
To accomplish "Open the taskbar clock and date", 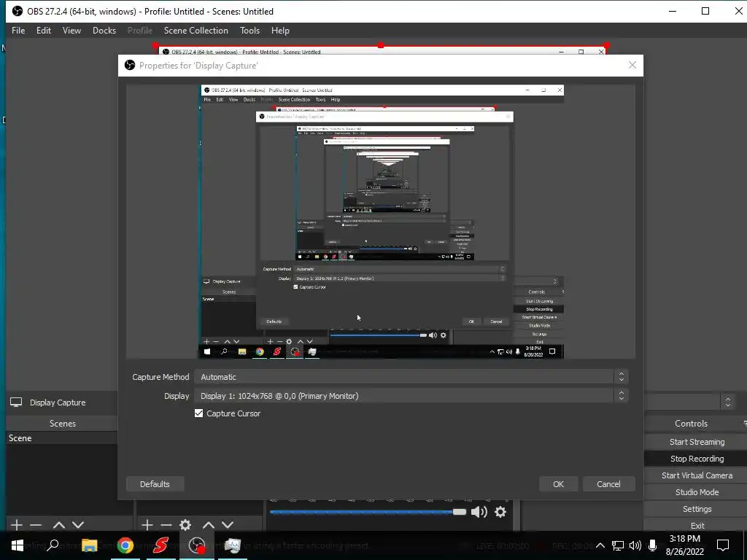I will [x=684, y=545].
